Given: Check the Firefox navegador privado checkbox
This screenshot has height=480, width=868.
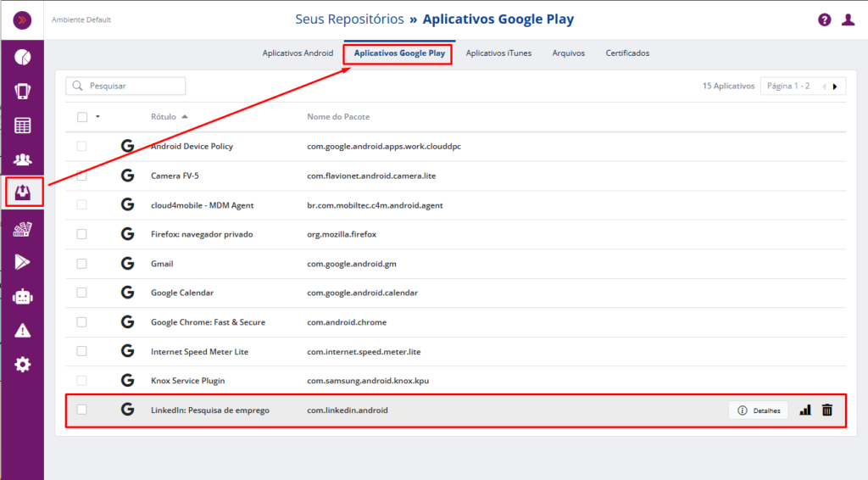Looking at the screenshot, I should click(82, 234).
